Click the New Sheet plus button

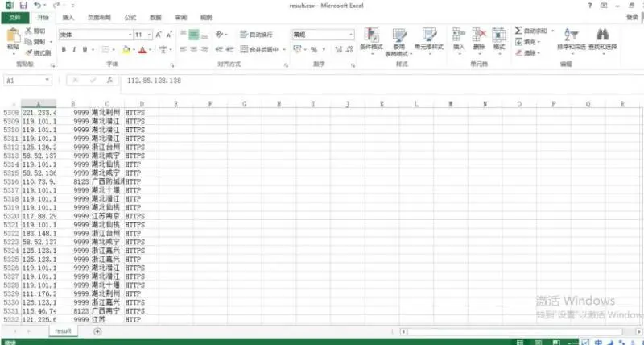97,331
